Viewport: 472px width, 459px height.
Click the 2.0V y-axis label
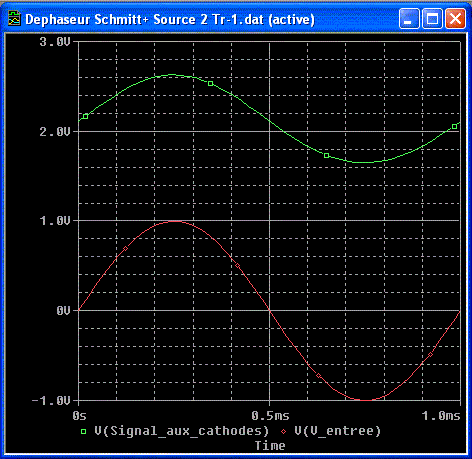(55, 132)
